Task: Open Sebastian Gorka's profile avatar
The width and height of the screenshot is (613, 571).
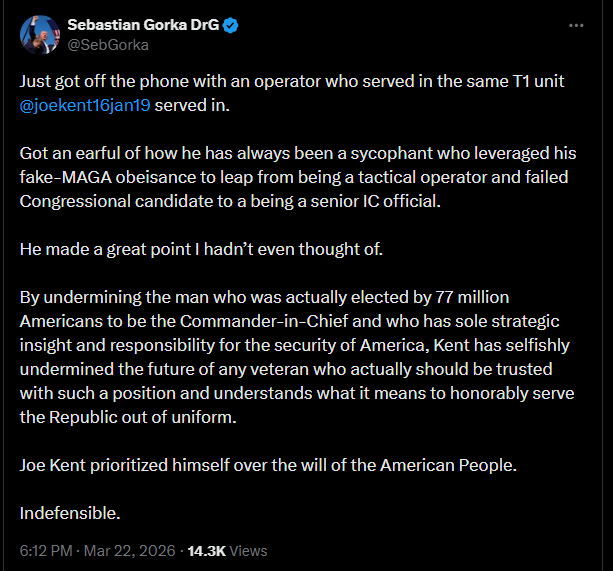Action: pyautogui.click(x=37, y=34)
